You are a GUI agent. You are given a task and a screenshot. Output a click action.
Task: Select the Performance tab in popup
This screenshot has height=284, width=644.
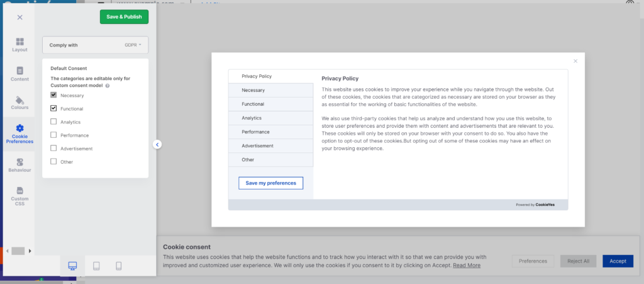(x=270, y=132)
